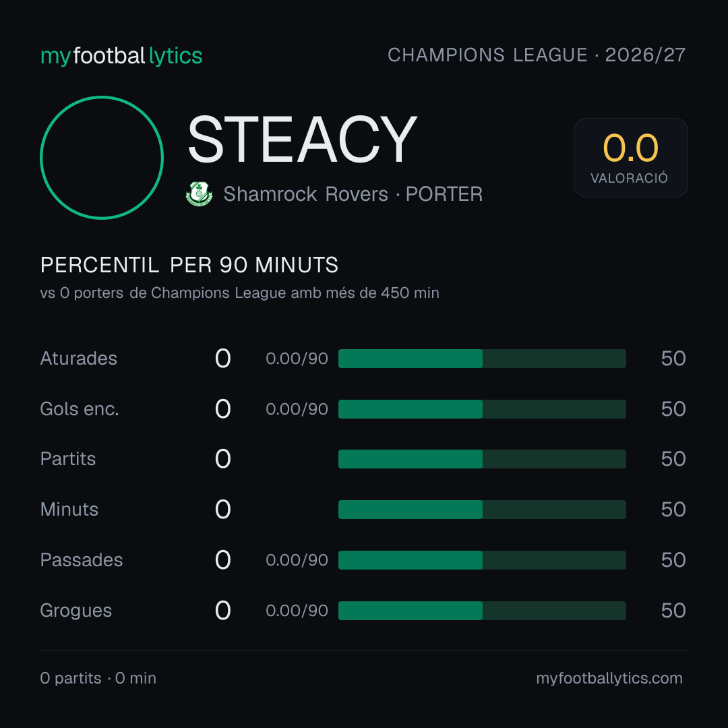Click the Minuts row percentile value 50
This screenshot has height=728, width=728.
coord(673,510)
